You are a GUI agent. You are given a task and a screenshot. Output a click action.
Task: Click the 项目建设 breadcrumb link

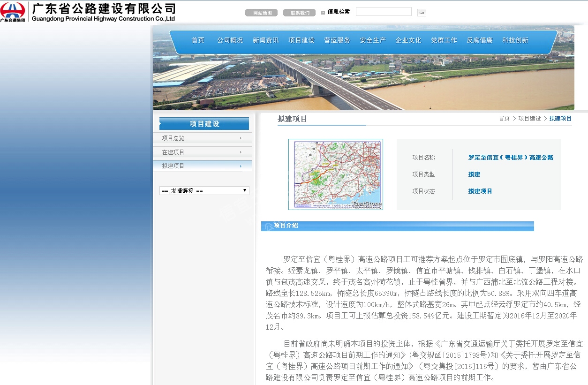point(530,119)
